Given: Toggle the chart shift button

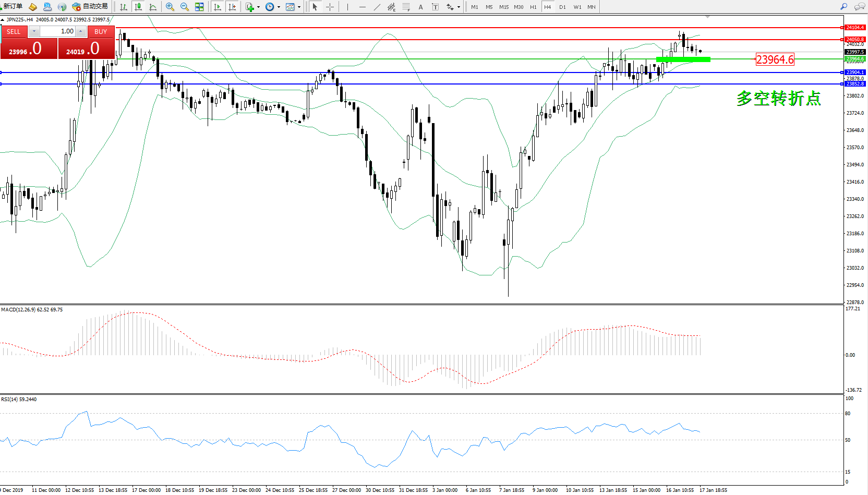Looking at the screenshot, I should (x=232, y=7).
